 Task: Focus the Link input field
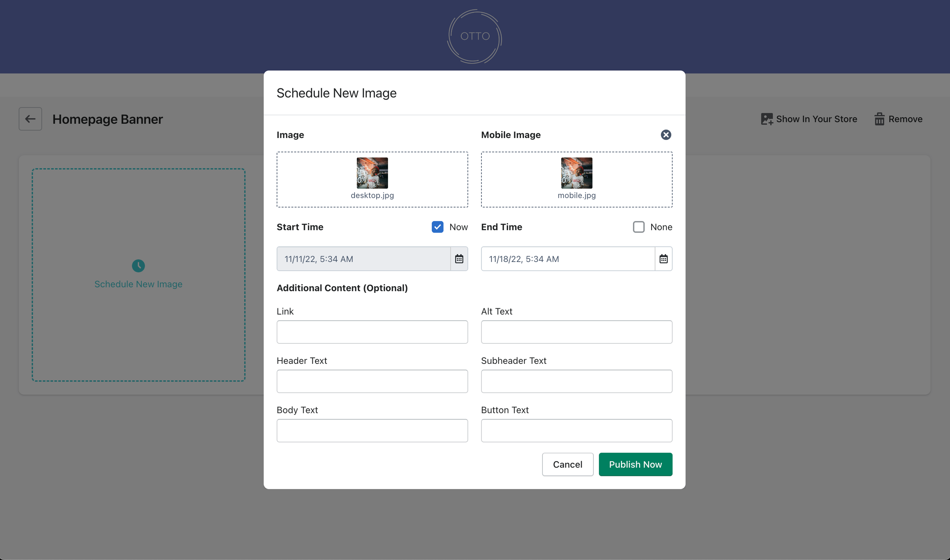[x=372, y=332]
